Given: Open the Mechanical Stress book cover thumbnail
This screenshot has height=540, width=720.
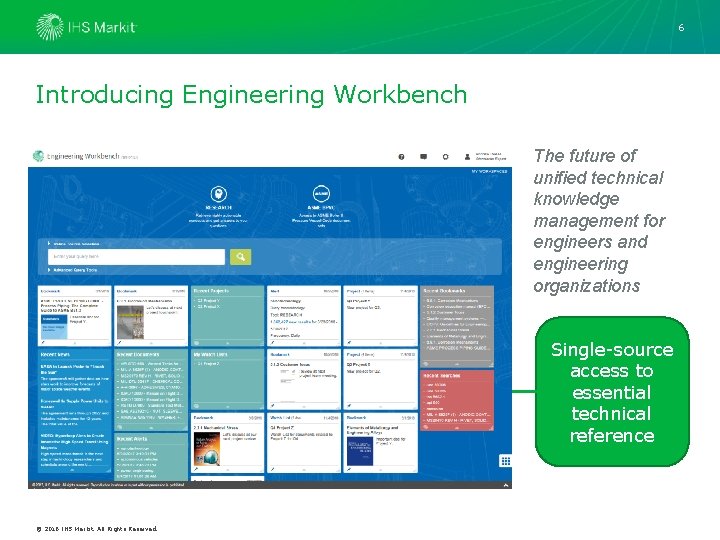Looking at the screenshot, I should click(x=207, y=449).
